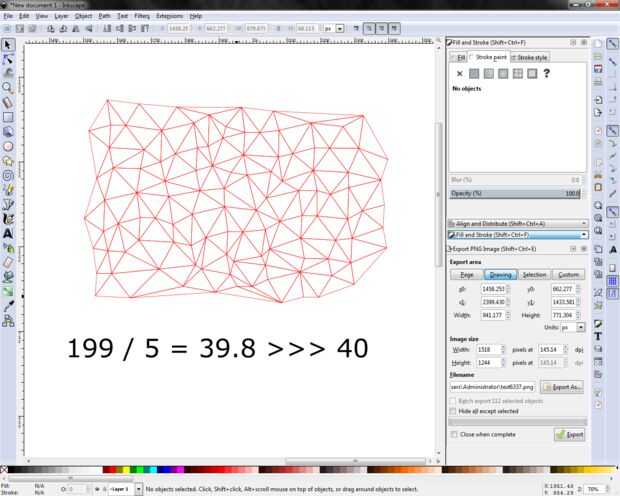Toggle width-height lock in top toolbar
The image size is (620, 496).
pos(278,28)
